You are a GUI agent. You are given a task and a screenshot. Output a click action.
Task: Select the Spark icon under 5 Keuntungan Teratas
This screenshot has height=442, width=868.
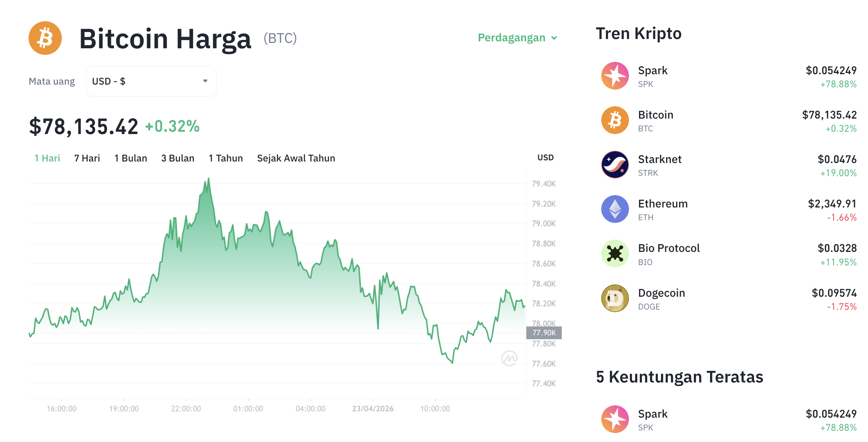pos(615,419)
